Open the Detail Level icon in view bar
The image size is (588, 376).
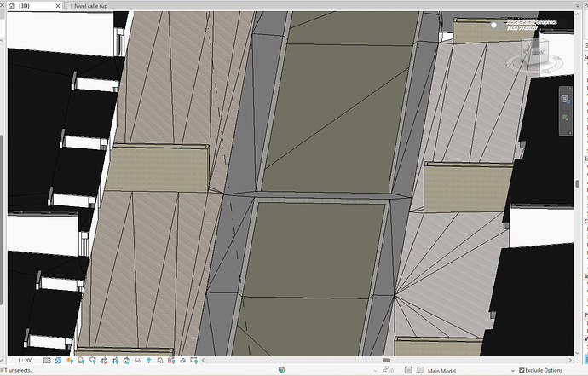tap(47, 361)
